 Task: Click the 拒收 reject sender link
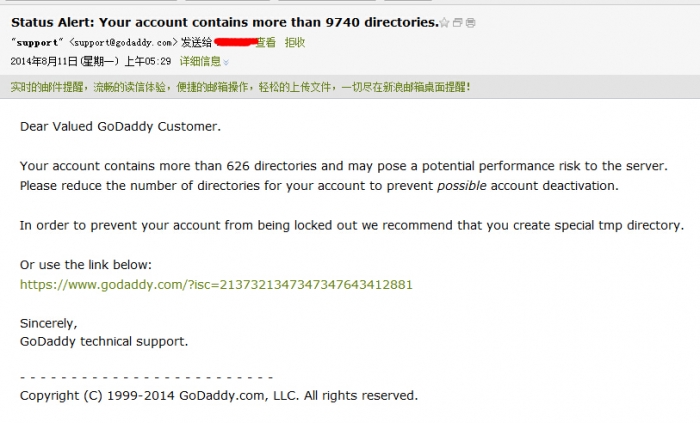tap(295, 42)
